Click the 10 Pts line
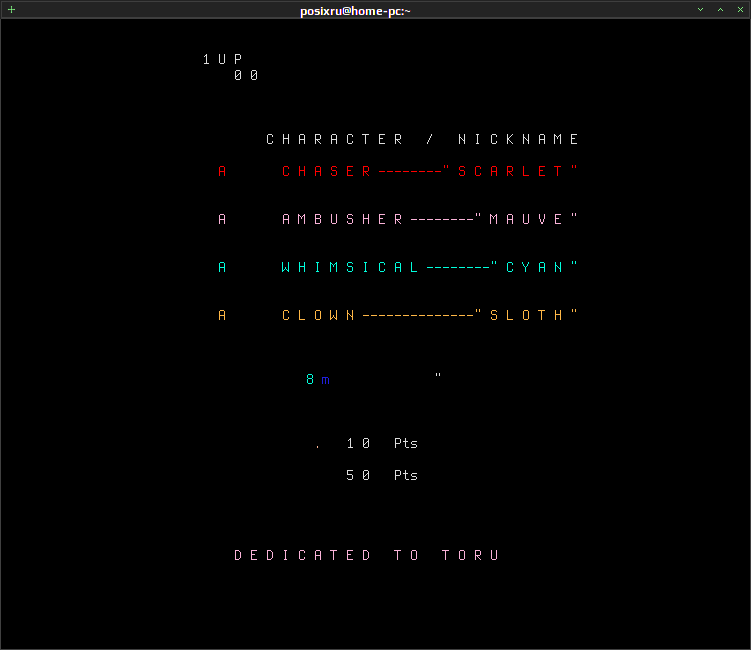This screenshot has height=650, width=751. tap(382, 444)
